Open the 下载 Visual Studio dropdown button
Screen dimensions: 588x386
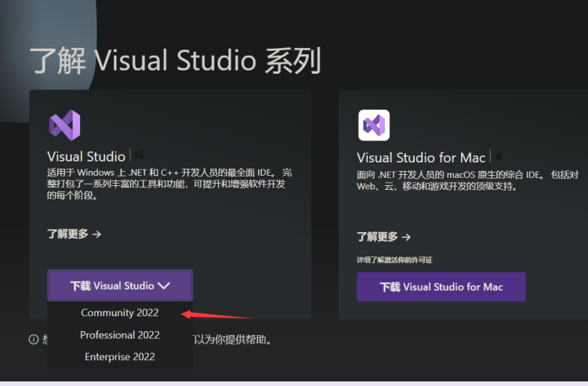(x=120, y=286)
